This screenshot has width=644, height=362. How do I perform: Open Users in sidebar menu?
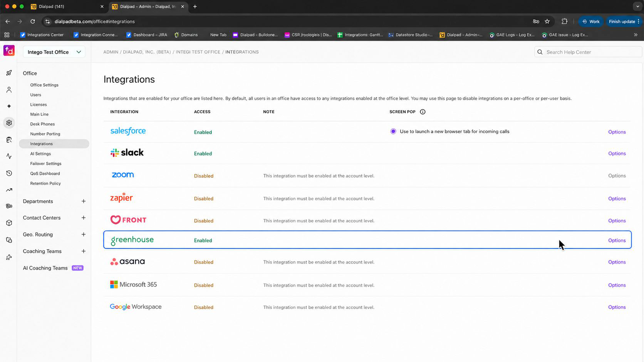(35, 95)
